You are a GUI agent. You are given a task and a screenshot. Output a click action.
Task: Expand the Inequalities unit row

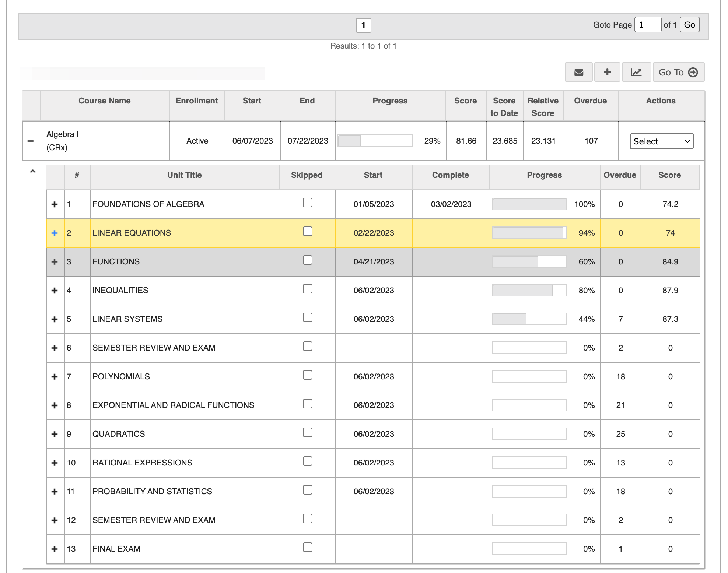(x=55, y=291)
